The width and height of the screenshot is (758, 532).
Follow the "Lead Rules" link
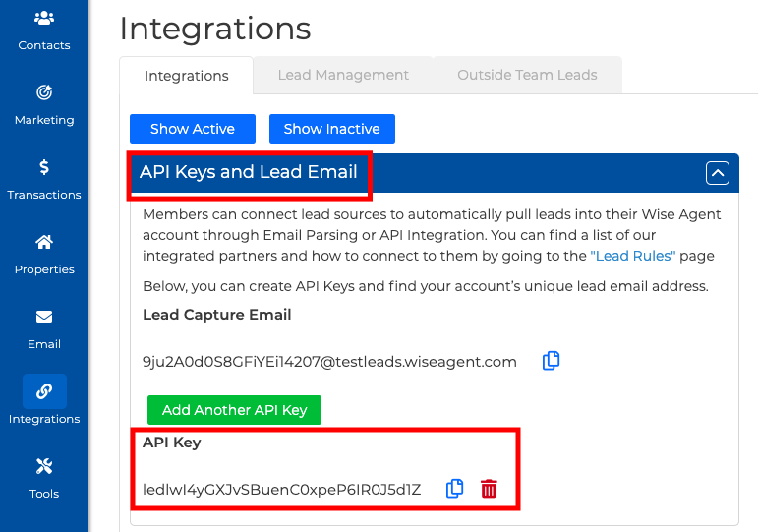coord(633,256)
